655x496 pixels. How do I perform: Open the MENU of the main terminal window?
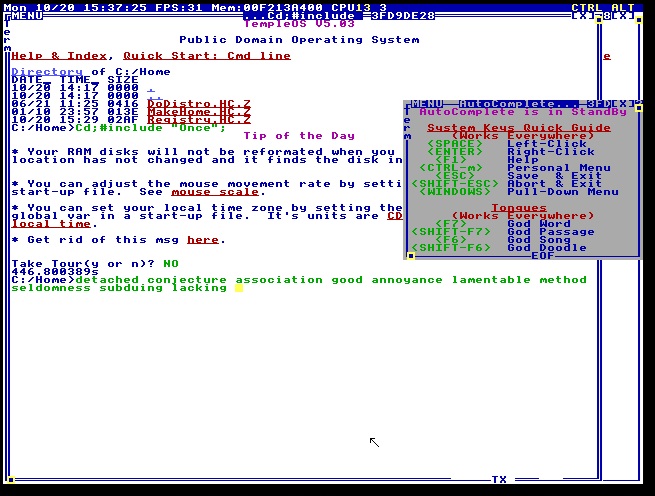pos(27,16)
